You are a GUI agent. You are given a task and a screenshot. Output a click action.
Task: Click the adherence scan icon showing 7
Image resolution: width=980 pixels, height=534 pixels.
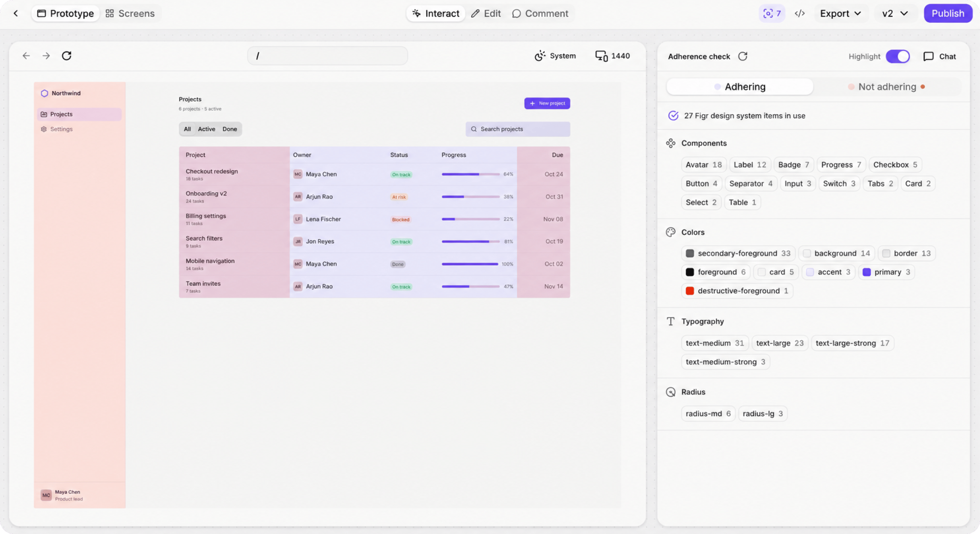pyautogui.click(x=772, y=13)
